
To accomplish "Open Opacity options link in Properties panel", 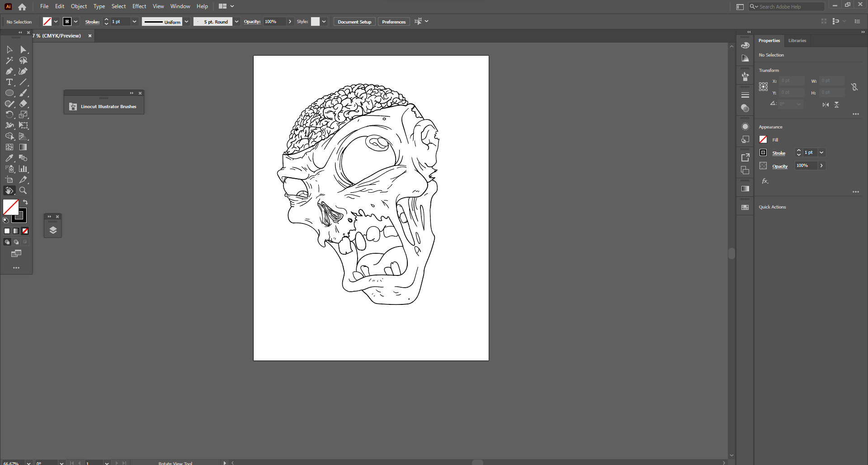I will [x=780, y=166].
